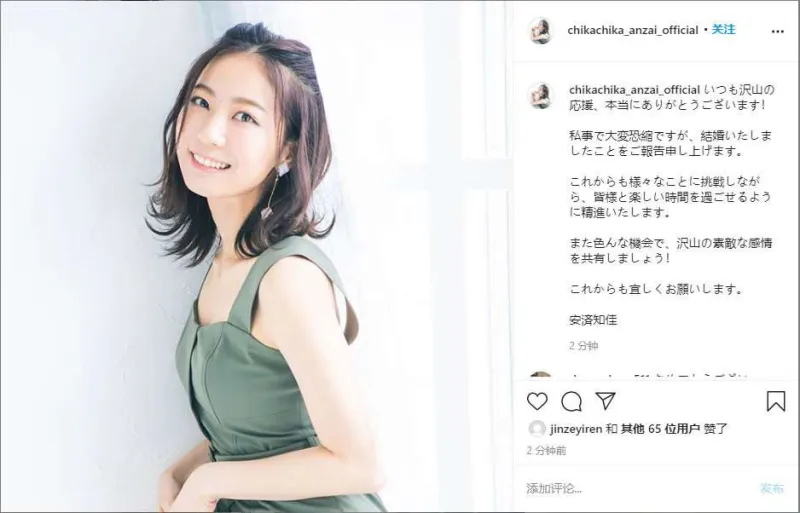Click the 安済知佳 signature line in the caption

(x=593, y=320)
